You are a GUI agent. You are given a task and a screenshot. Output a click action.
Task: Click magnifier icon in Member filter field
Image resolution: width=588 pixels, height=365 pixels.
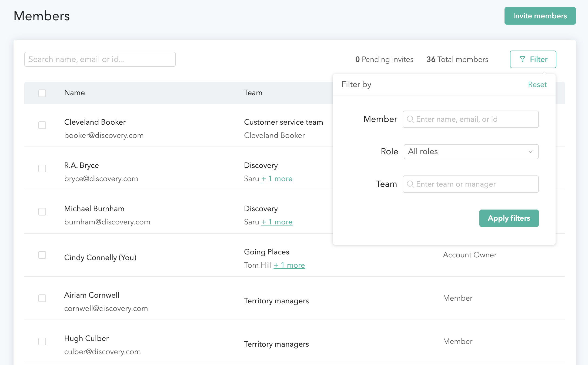[410, 119]
